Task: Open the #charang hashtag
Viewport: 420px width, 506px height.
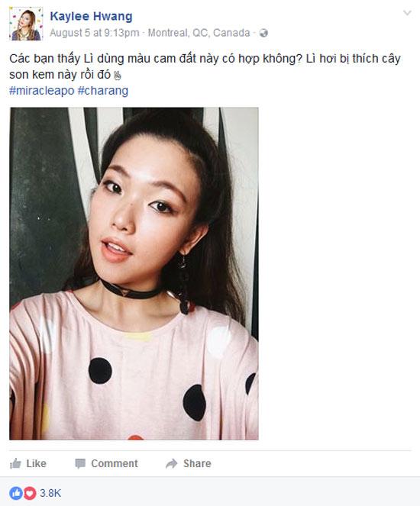Action: [x=103, y=91]
